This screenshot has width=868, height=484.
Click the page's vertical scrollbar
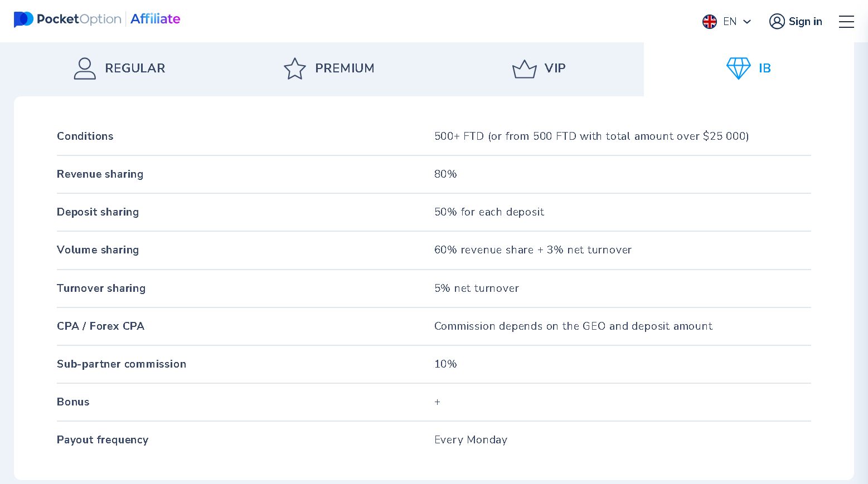(x=864, y=223)
